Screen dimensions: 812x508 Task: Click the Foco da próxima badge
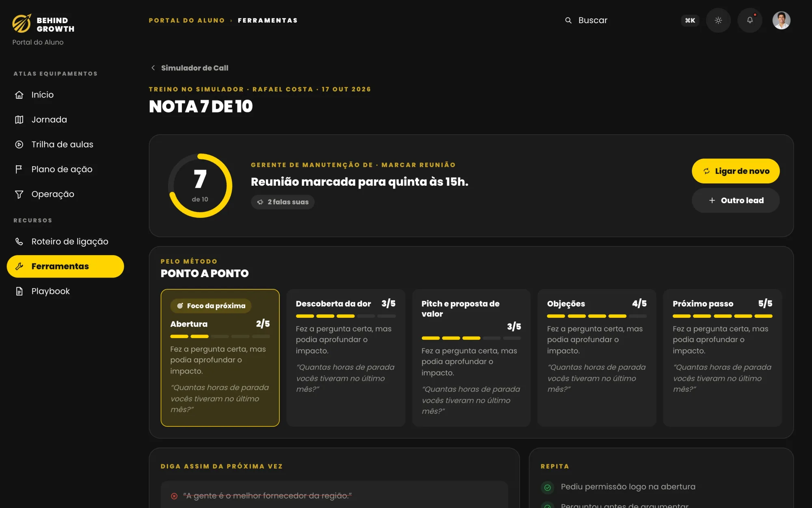click(211, 306)
